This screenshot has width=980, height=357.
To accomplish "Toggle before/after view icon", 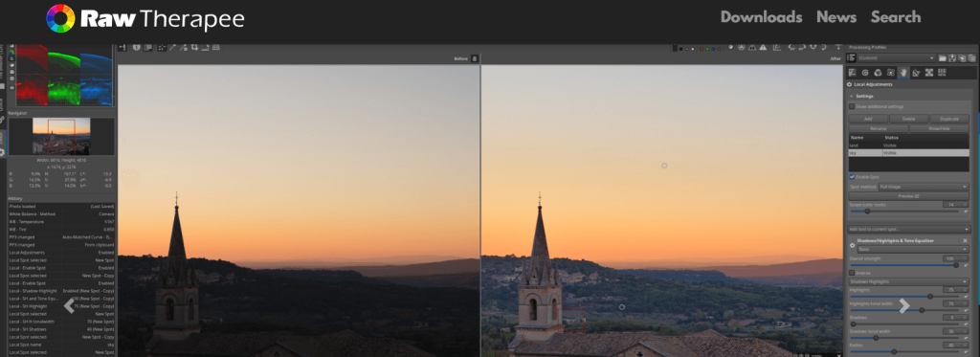I will (148, 47).
